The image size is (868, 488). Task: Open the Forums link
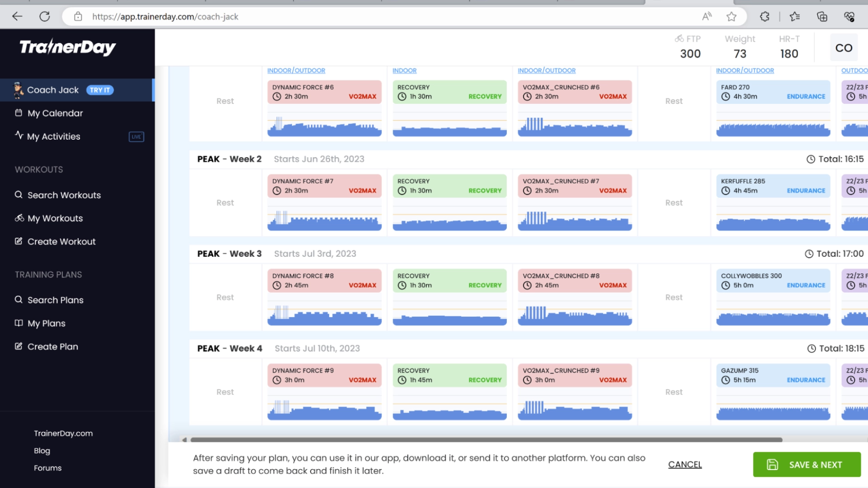pos(47,468)
